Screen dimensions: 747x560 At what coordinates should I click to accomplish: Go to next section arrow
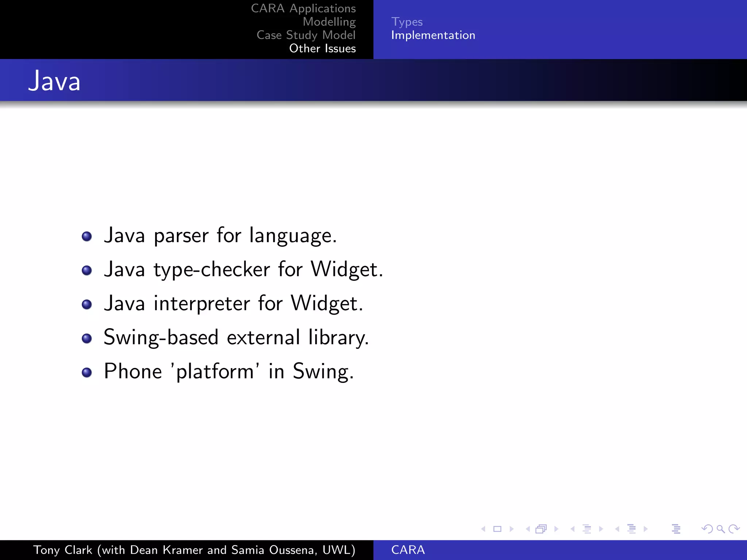pyautogui.click(x=646, y=529)
